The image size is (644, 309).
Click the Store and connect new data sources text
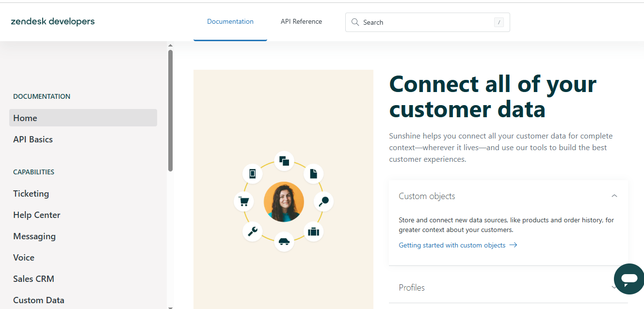(506, 225)
